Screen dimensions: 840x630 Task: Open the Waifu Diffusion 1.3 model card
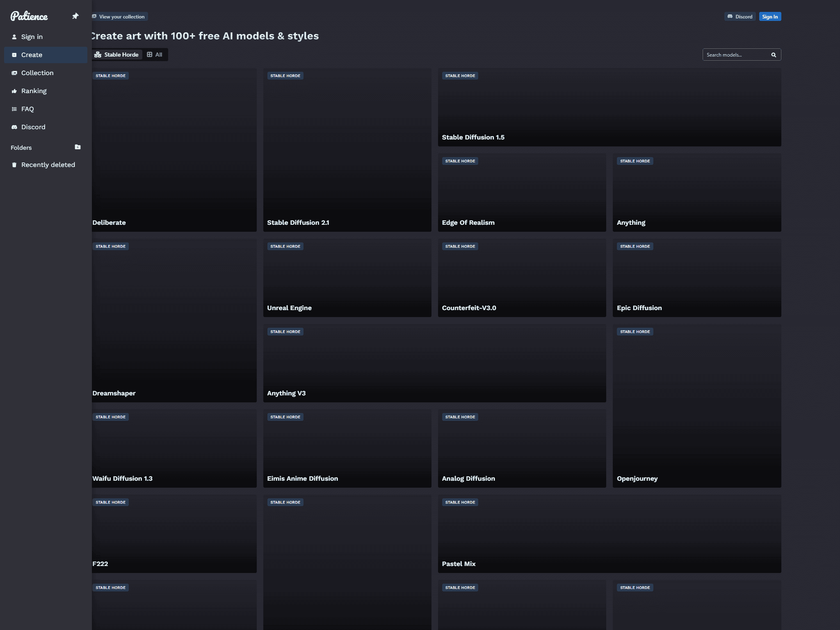pos(174,448)
